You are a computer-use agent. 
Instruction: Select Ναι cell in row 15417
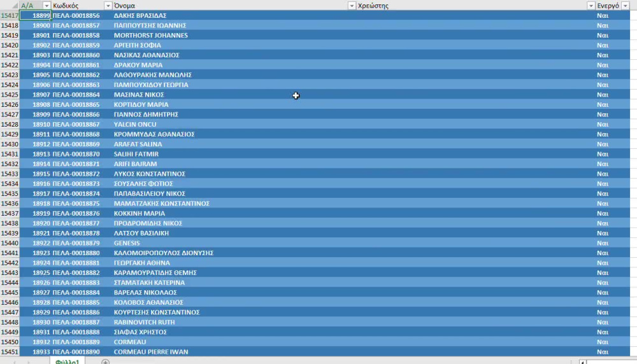pyautogui.click(x=613, y=15)
